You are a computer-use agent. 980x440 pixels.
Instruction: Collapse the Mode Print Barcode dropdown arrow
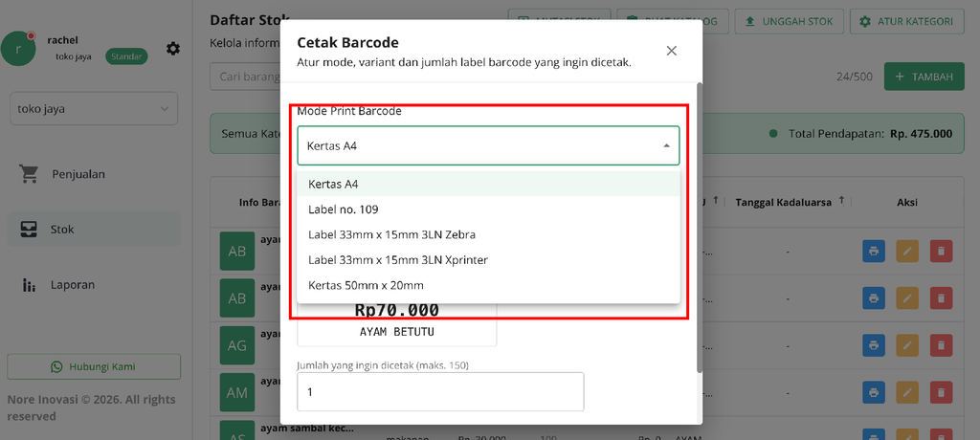[666, 145]
